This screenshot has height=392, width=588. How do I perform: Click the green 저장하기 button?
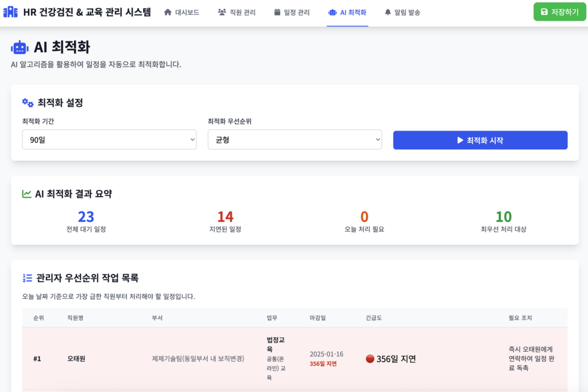(x=559, y=12)
